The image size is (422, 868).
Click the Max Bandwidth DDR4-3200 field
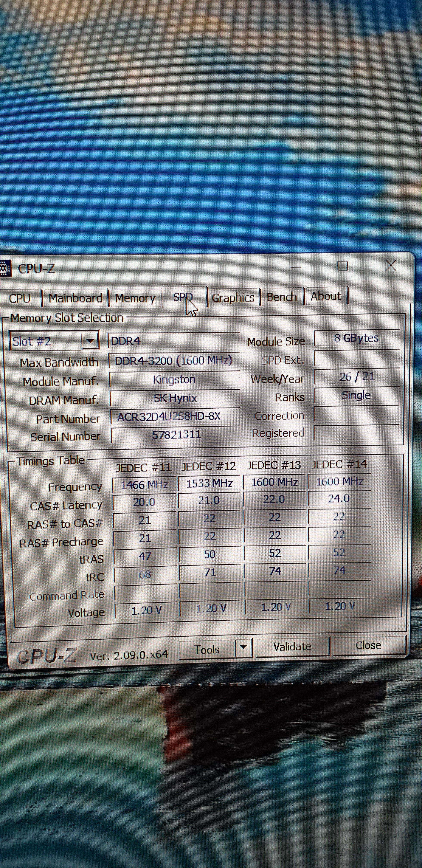click(x=173, y=361)
